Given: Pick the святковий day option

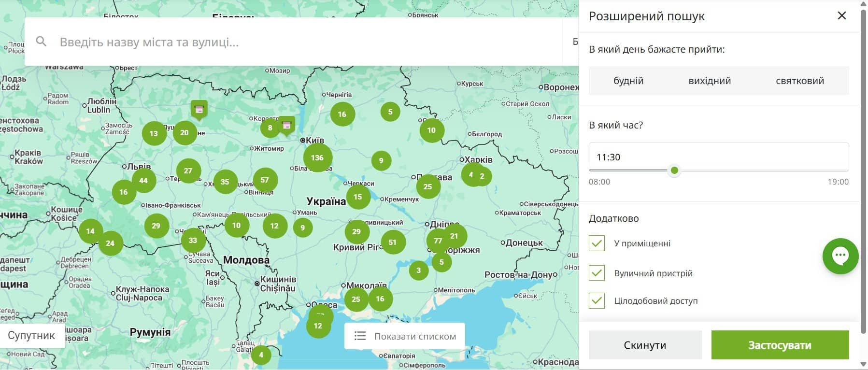Looking at the screenshot, I should click(799, 81).
